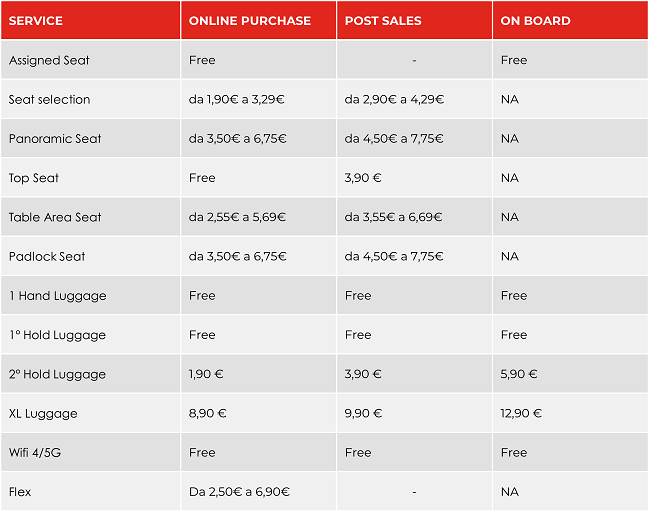The width and height of the screenshot is (650, 512).
Task: Click the 1 Hand Luggage cell
Action: [57, 296]
